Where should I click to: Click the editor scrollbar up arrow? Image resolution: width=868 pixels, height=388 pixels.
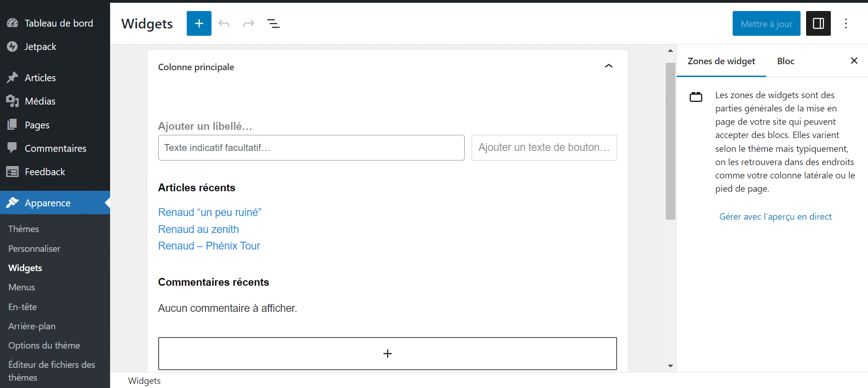[x=670, y=50]
